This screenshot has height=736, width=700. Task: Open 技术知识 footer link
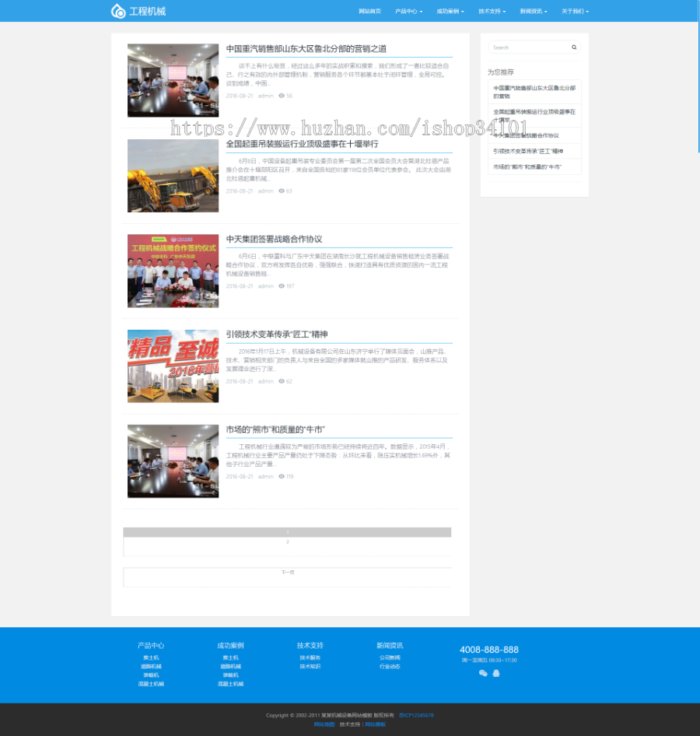(310, 667)
